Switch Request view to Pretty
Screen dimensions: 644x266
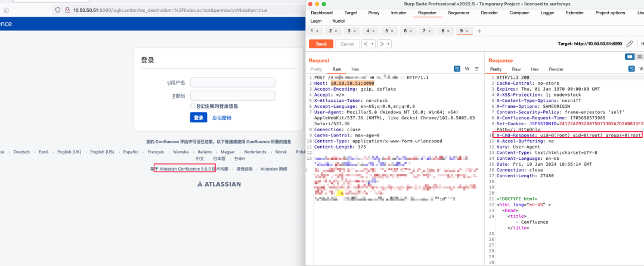(316, 69)
